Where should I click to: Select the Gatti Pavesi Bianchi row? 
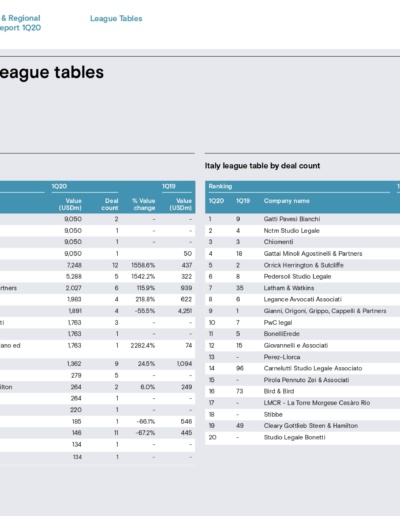tap(303, 219)
